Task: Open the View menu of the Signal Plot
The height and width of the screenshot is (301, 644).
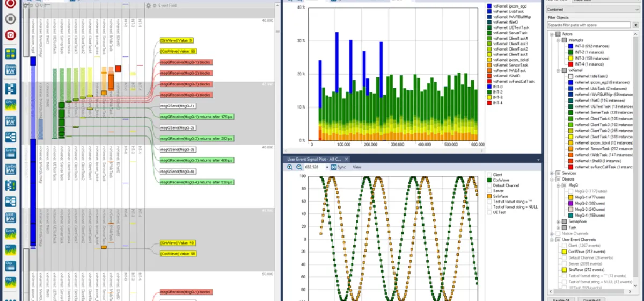Action: pyautogui.click(x=357, y=167)
